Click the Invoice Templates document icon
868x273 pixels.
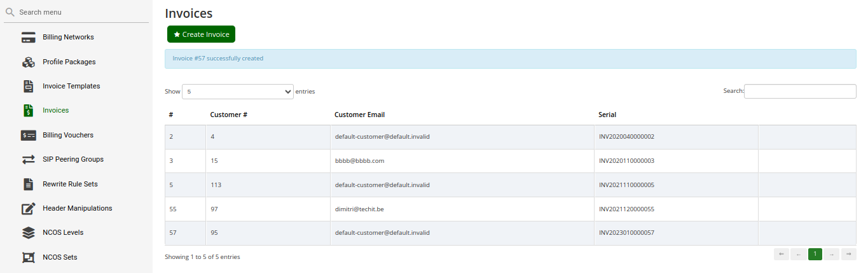(28, 87)
